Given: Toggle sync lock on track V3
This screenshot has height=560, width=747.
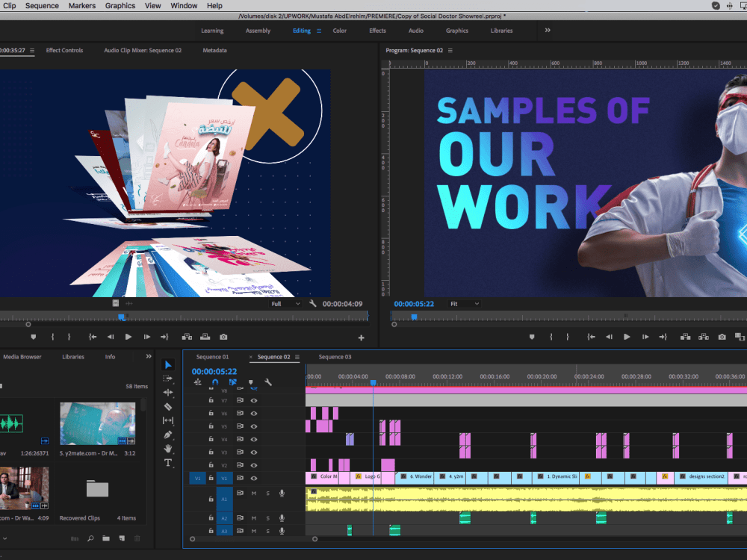Looking at the screenshot, I should (240, 452).
